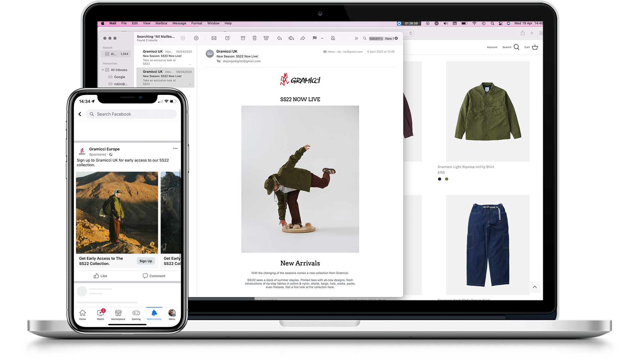Viewport: 644px width, 359px height.
Task: Click the GU sender avatar in email header
Action: [x=210, y=54]
